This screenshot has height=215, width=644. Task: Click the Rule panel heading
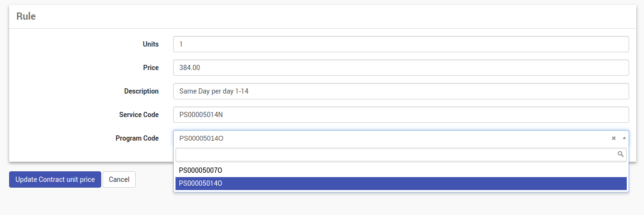[x=26, y=16]
